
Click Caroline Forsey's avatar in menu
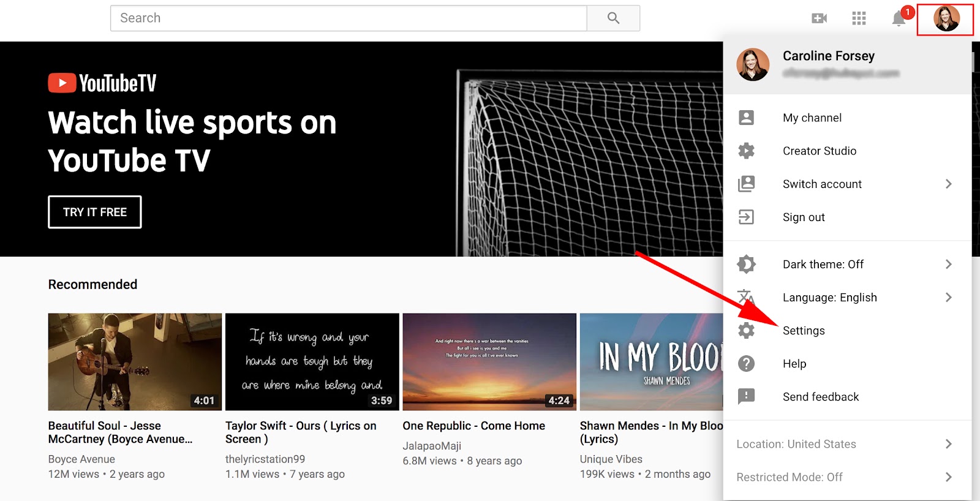click(753, 64)
